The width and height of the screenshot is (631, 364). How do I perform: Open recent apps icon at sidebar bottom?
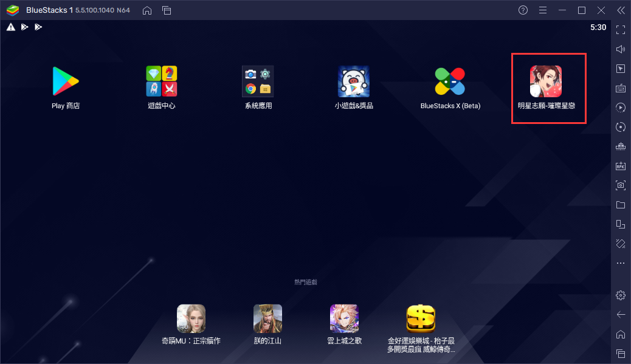click(x=621, y=354)
